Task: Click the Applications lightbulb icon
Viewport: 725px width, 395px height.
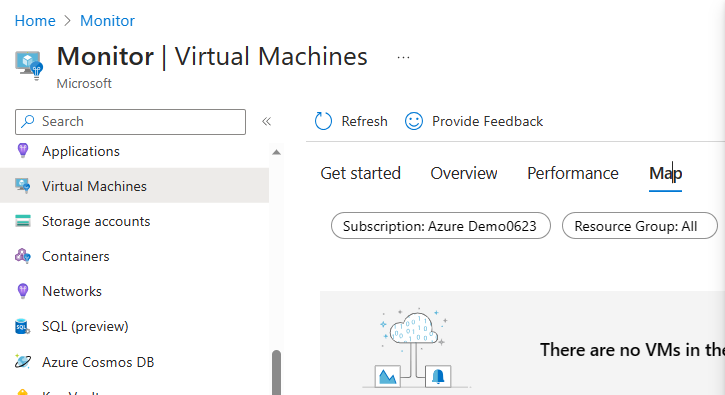Action: click(x=23, y=151)
